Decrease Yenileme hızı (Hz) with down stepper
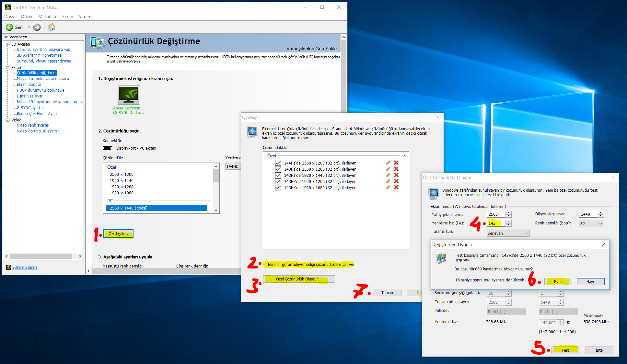 click(x=508, y=225)
